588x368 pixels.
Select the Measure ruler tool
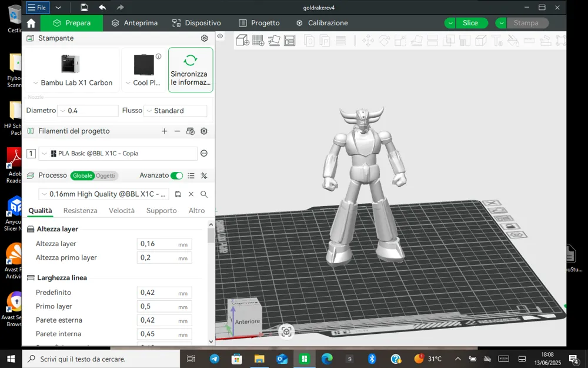(x=529, y=41)
